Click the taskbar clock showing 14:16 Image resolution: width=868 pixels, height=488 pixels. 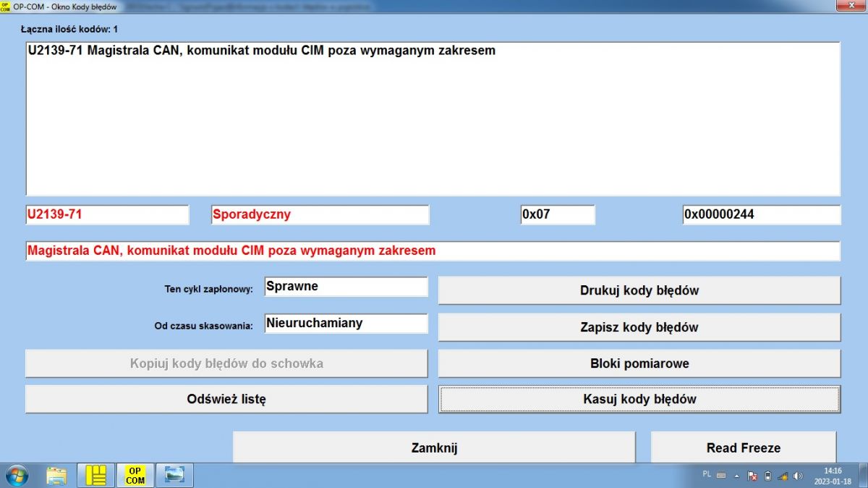(x=833, y=476)
